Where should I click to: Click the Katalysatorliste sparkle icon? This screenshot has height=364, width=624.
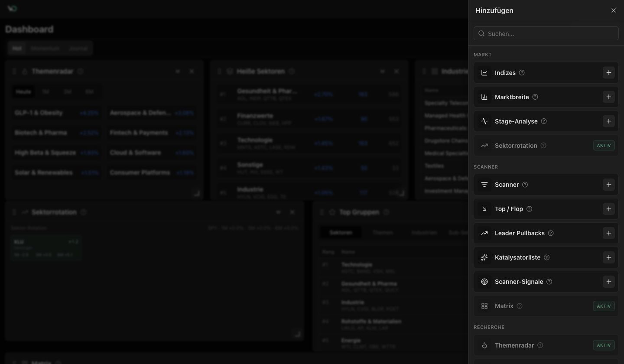coord(484,257)
